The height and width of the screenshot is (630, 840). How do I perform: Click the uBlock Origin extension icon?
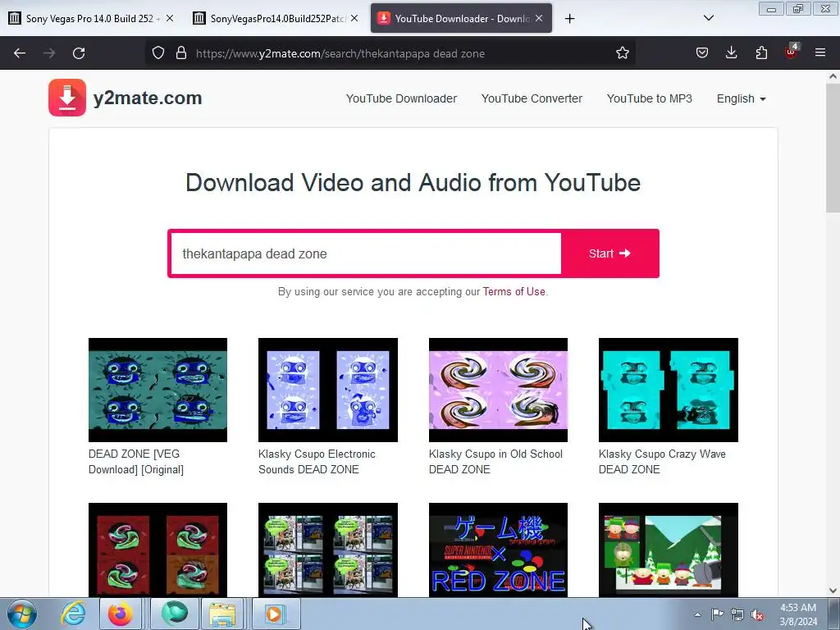791,52
